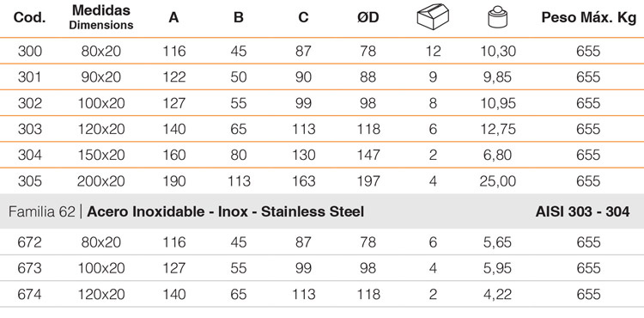Image resolution: width=644 pixels, height=318 pixels.
Task: Click the 4,22 weight value
Action: (x=497, y=294)
